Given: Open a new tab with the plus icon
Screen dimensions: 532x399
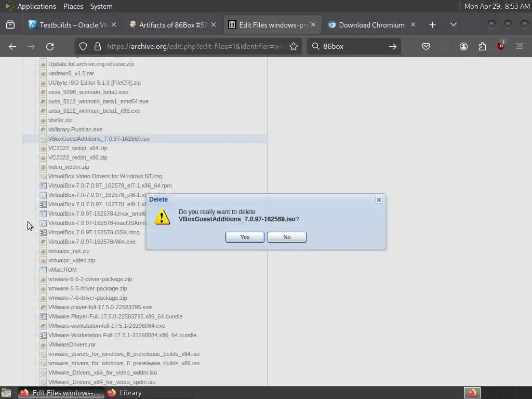Looking at the screenshot, I should [x=432, y=25].
